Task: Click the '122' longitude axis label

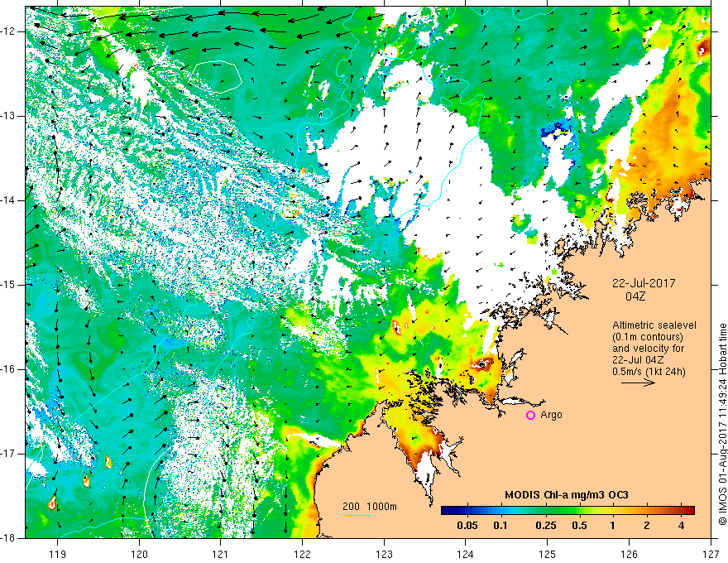Action: pyautogui.click(x=302, y=554)
